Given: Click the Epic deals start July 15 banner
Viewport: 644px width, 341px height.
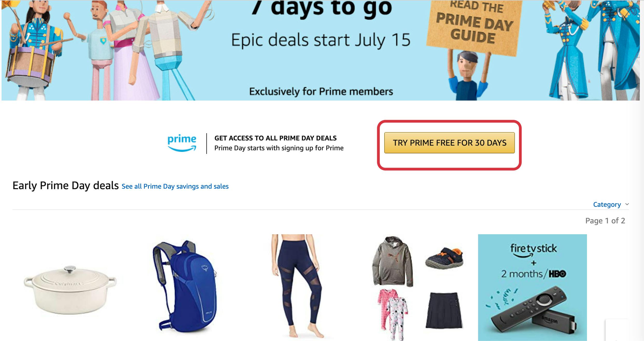Looking at the screenshot, I should (321, 40).
